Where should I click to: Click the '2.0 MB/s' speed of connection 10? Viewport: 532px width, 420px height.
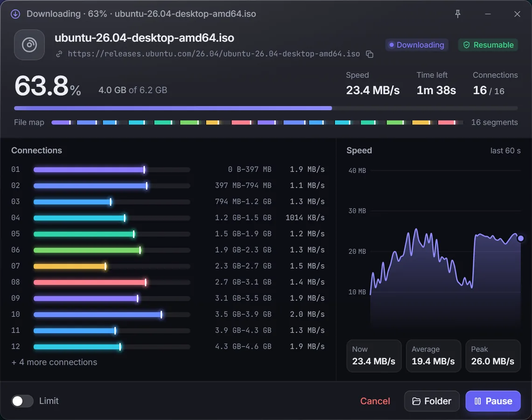307,314
